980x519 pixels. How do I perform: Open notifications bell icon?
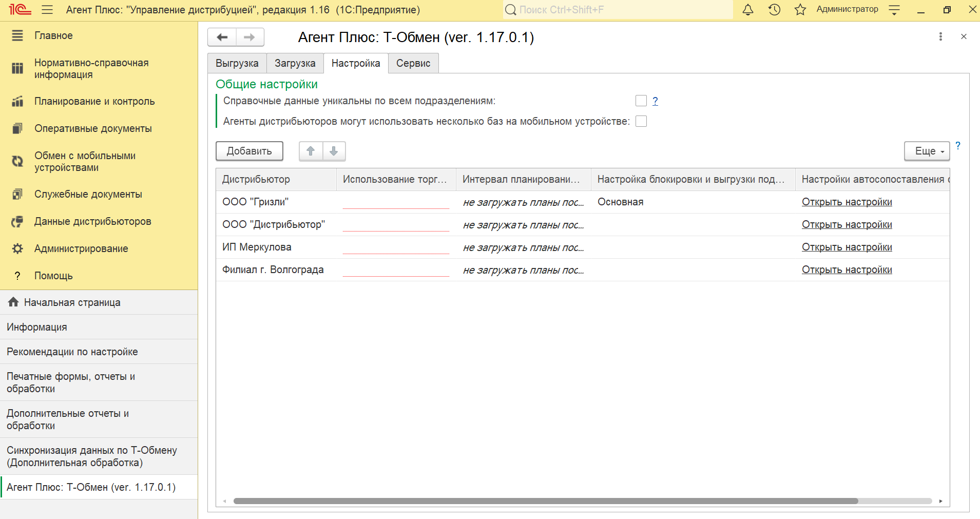748,10
